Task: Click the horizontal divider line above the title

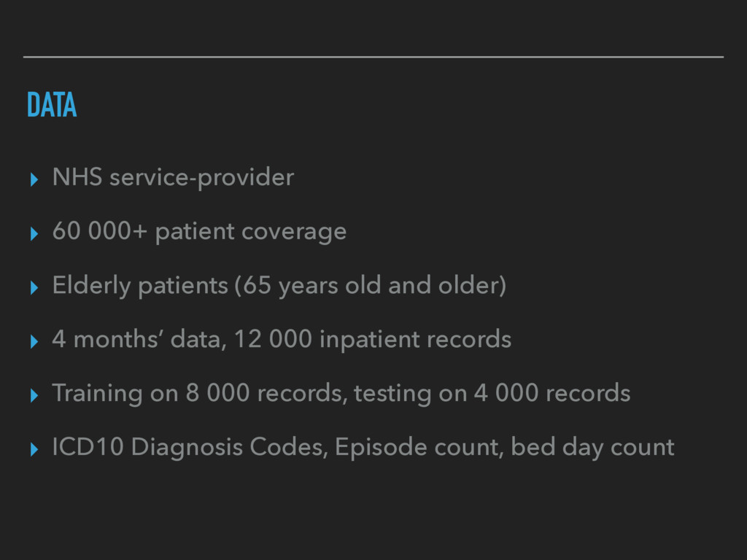Action: pyautogui.click(x=373, y=57)
